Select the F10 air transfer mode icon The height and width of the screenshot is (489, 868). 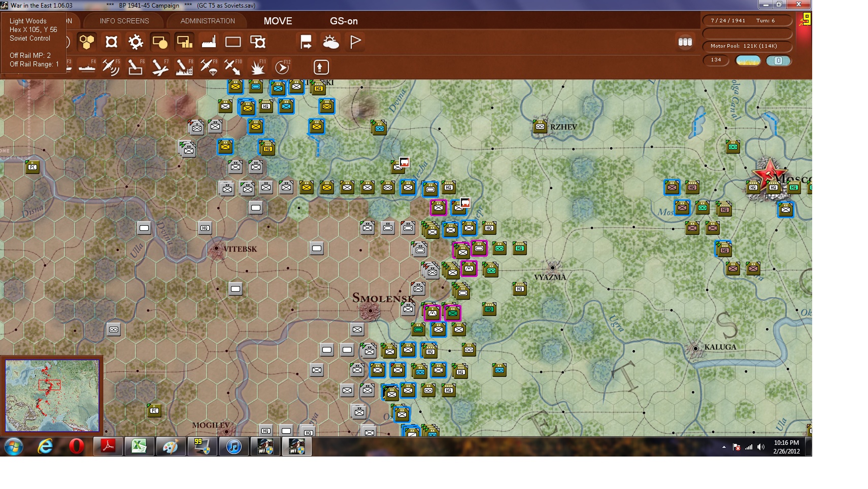pyautogui.click(x=233, y=67)
